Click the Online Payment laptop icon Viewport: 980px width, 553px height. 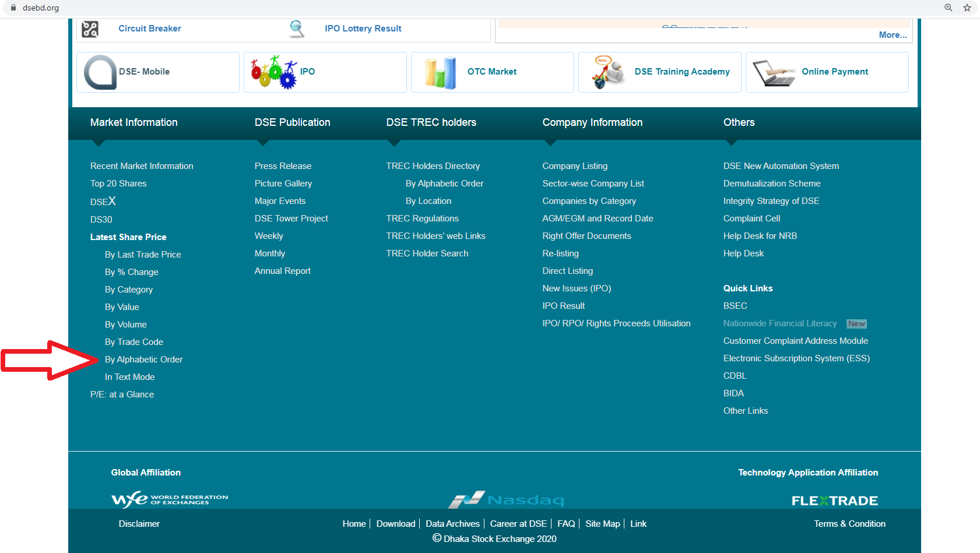(774, 73)
